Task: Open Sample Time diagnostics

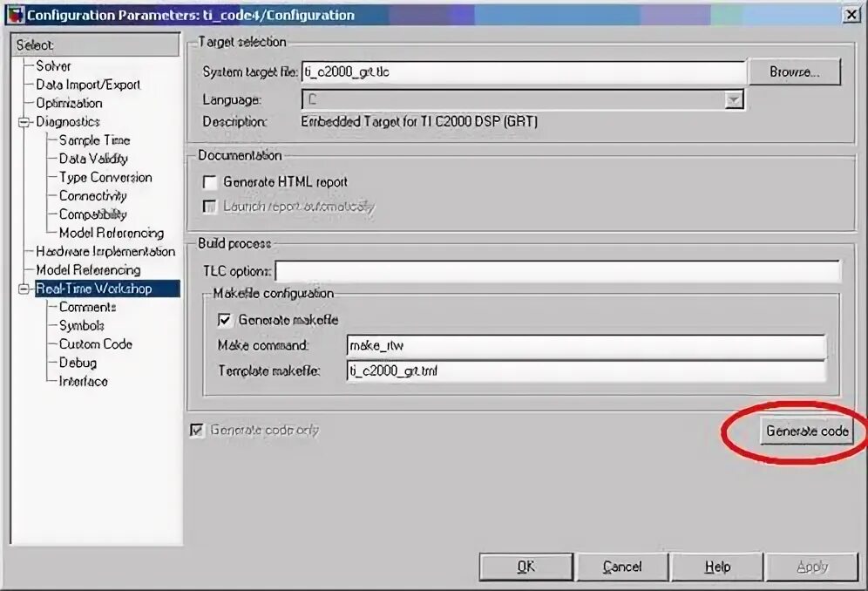Action: coord(95,140)
